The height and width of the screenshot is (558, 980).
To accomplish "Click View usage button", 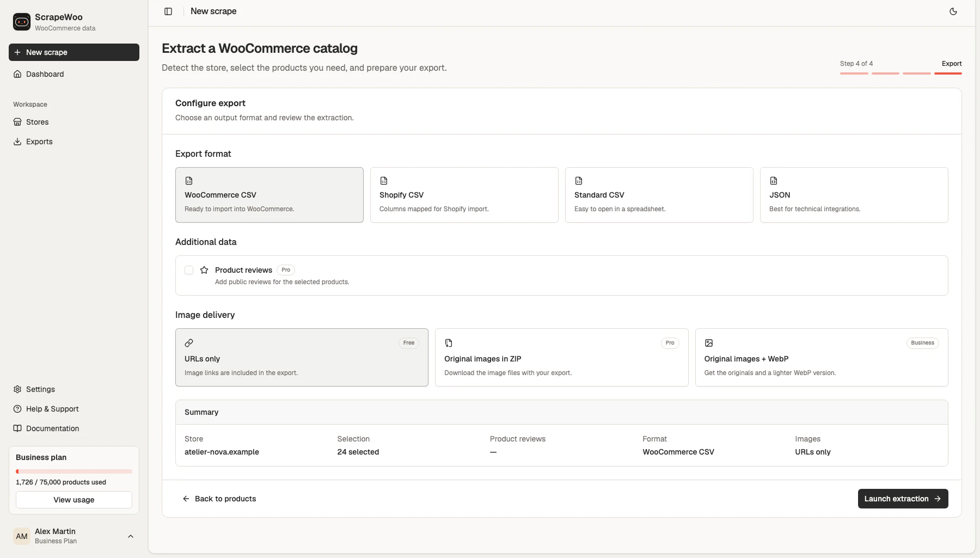I will click(x=74, y=500).
